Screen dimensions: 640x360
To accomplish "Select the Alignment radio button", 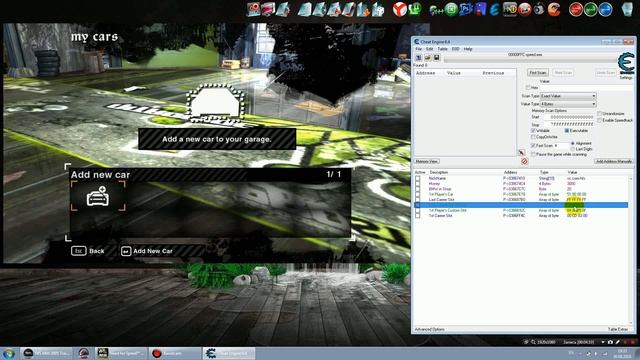I will click(573, 143).
